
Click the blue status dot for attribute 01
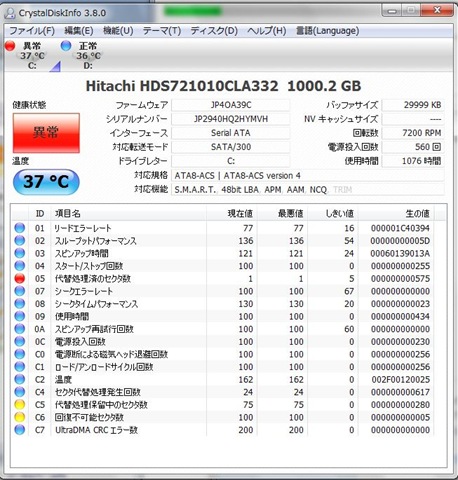coord(20,228)
